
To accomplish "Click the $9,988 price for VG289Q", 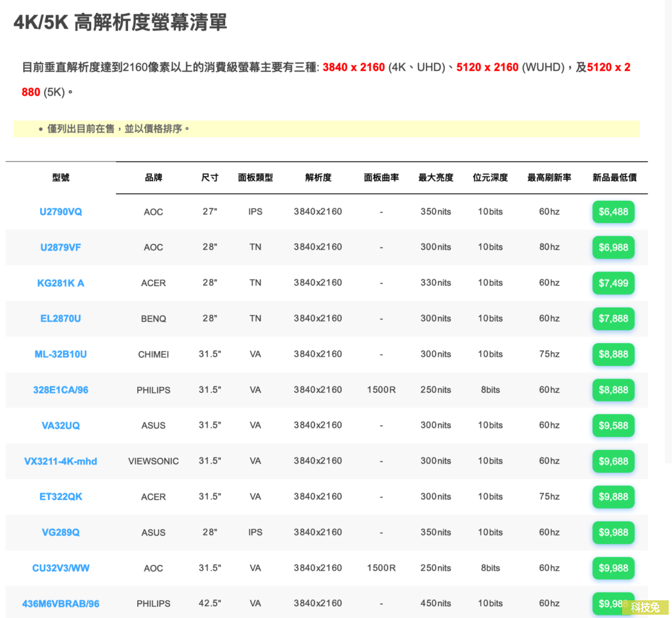I will point(614,532).
